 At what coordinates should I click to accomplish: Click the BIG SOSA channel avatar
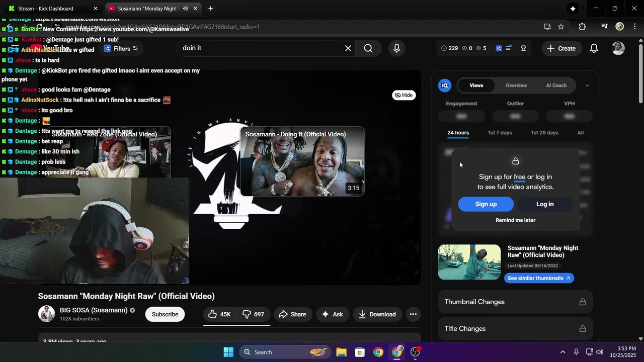coord(47,314)
